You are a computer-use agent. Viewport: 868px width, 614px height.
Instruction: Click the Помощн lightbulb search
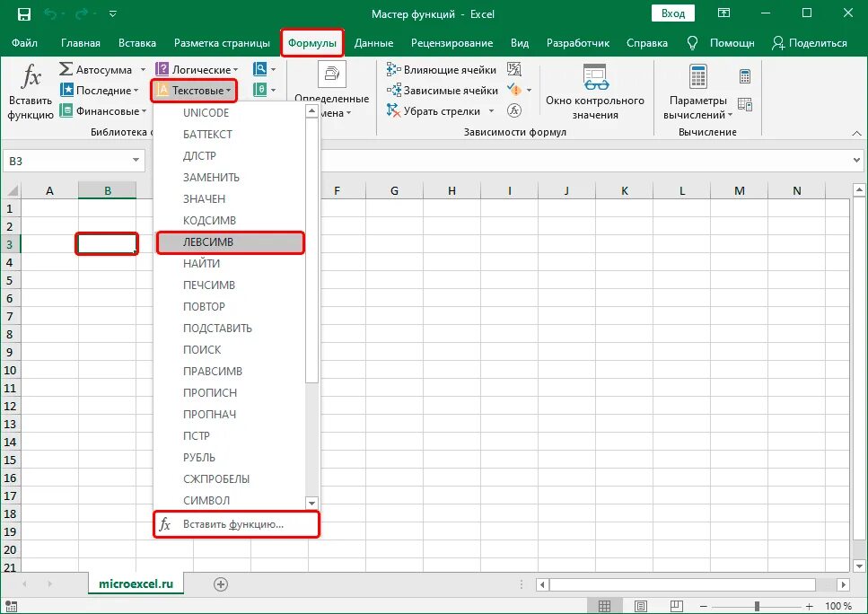[x=720, y=42]
